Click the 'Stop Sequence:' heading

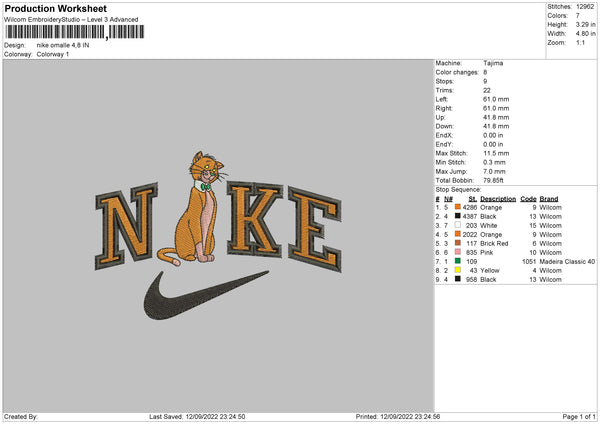[458, 189]
